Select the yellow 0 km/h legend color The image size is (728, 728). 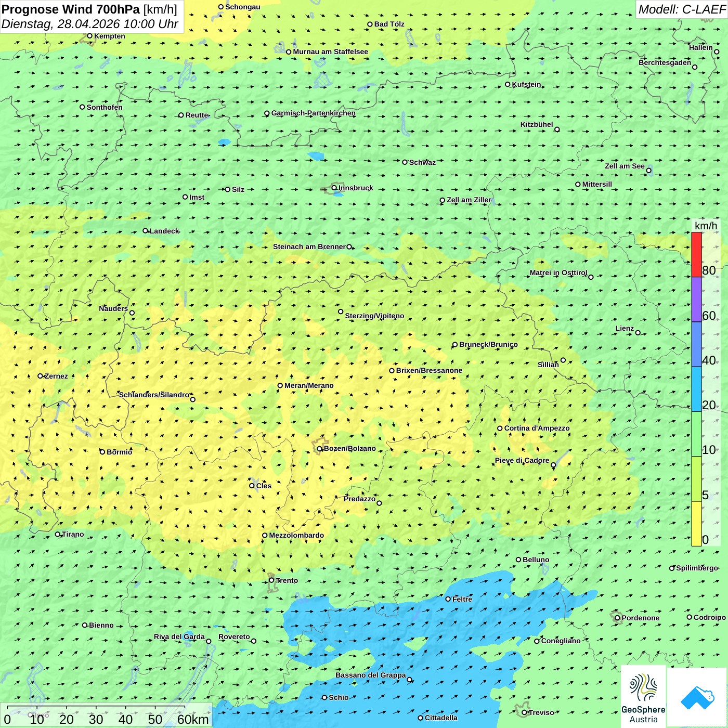[x=696, y=524]
